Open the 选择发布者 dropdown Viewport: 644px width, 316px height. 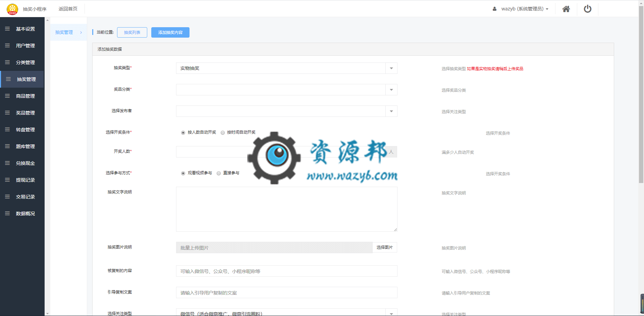pos(287,111)
